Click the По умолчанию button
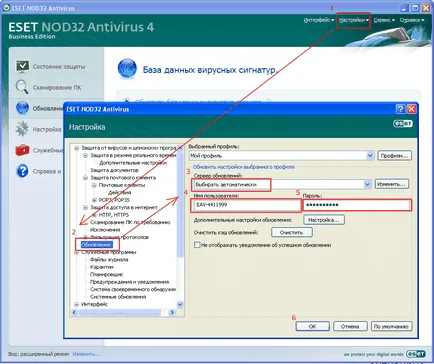 (x=391, y=326)
